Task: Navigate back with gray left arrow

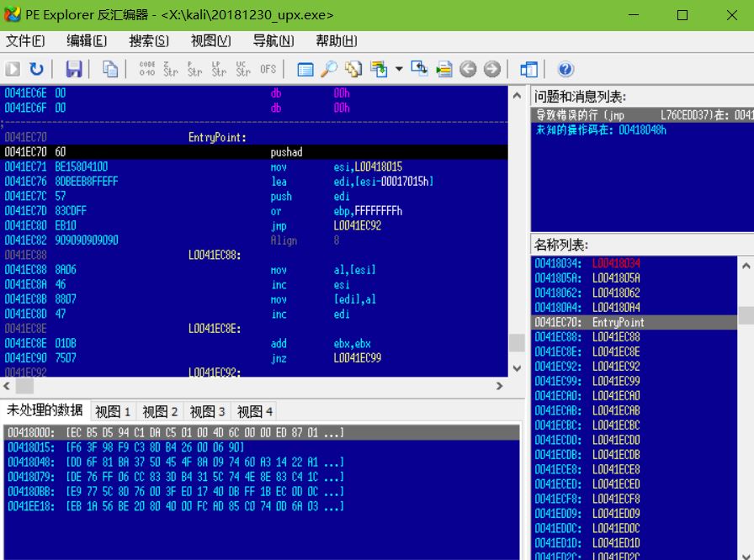Action: [468, 69]
